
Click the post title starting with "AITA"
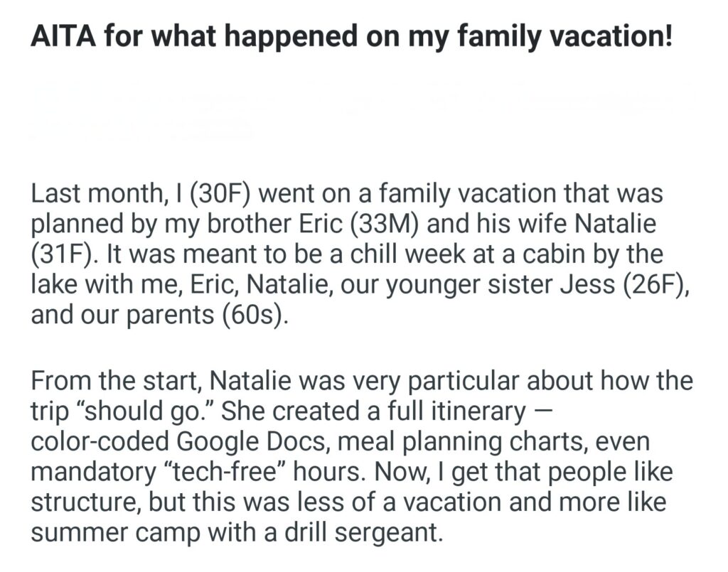tap(350, 36)
